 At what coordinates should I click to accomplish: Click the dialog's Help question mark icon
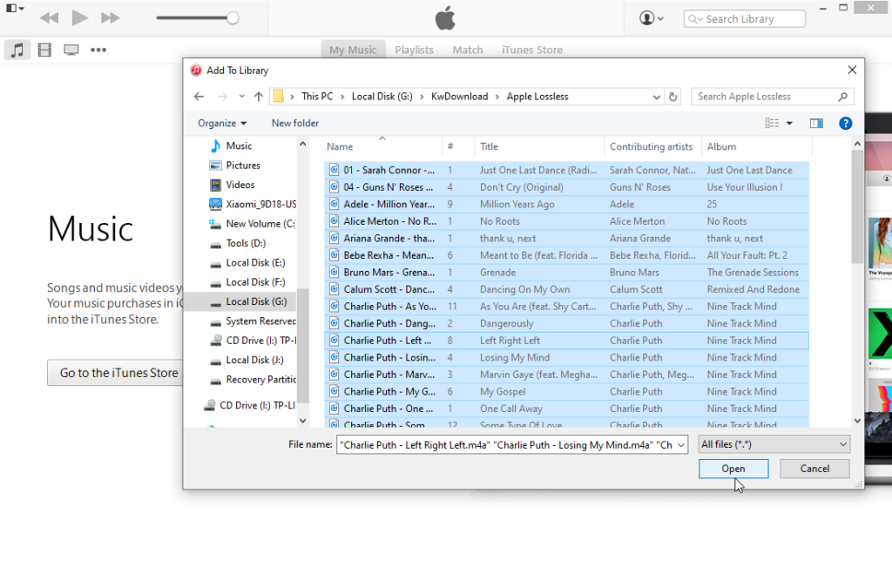(845, 124)
